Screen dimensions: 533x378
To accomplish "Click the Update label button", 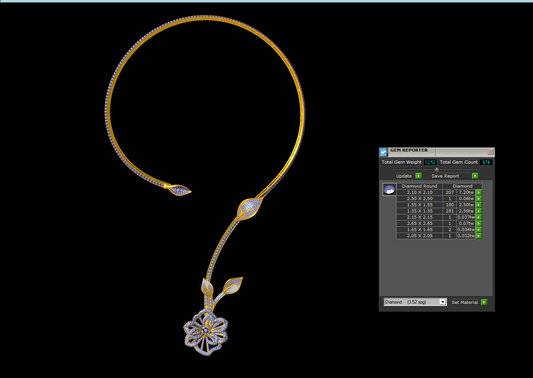I will tap(404, 176).
